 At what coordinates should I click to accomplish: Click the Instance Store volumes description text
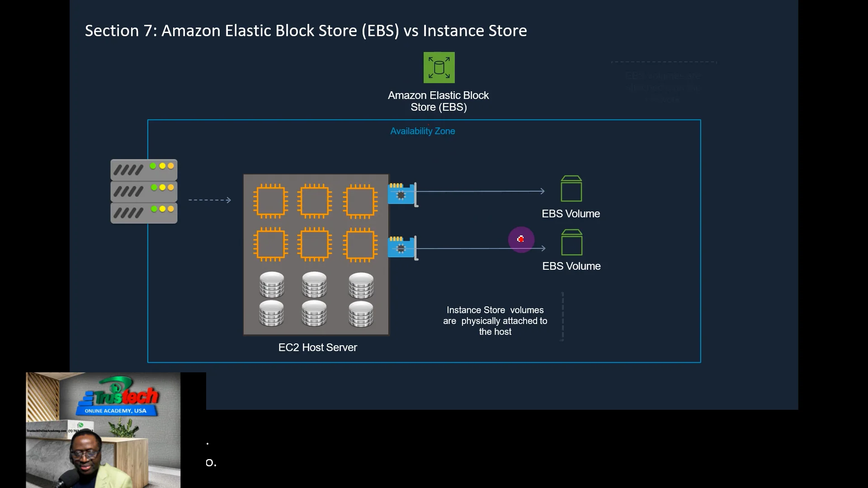pyautogui.click(x=495, y=320)
